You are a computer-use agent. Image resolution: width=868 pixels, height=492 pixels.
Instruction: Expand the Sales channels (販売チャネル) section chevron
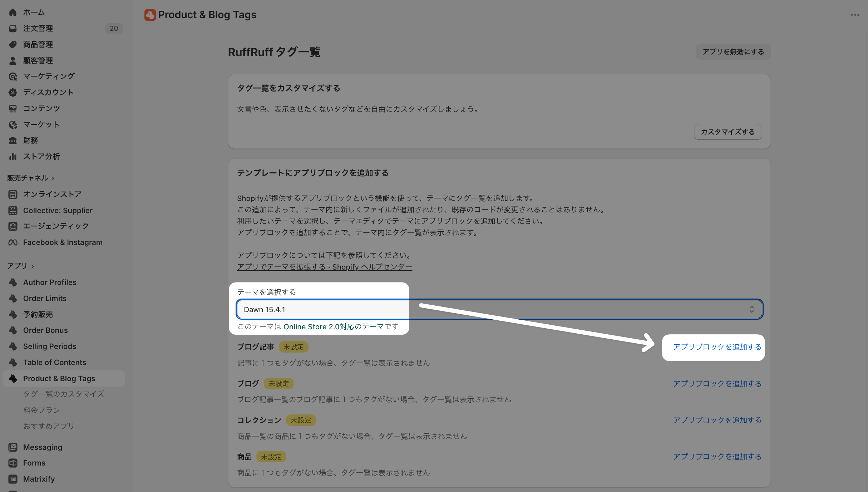click(53, 178)
